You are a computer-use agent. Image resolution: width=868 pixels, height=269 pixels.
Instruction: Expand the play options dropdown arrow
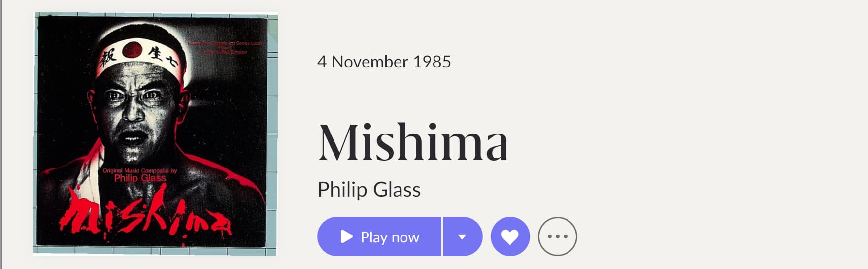(462, 237)
